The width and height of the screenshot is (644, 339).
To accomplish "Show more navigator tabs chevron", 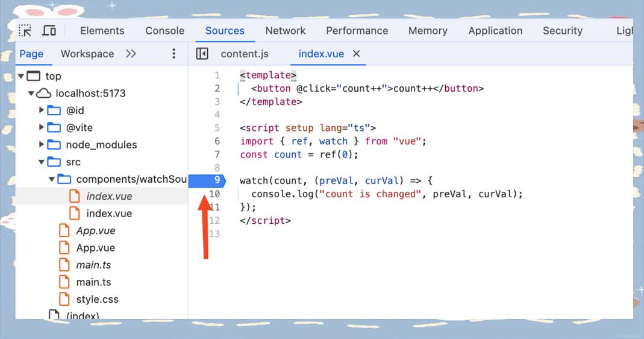I will tap(131, 54).
